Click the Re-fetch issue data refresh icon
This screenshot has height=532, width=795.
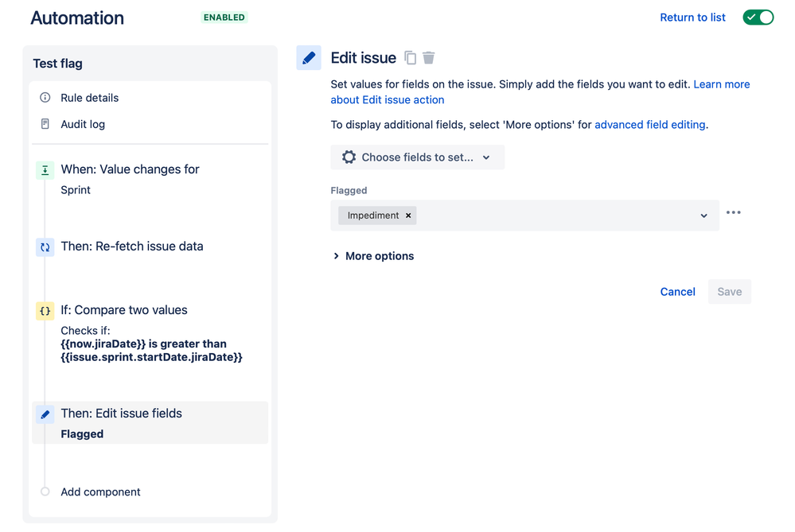point(45,247)
